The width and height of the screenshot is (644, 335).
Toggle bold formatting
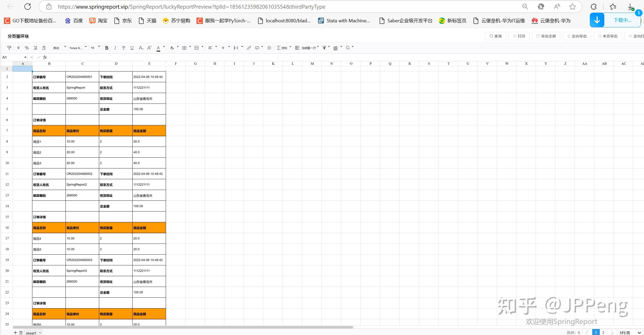pos(107,48)
